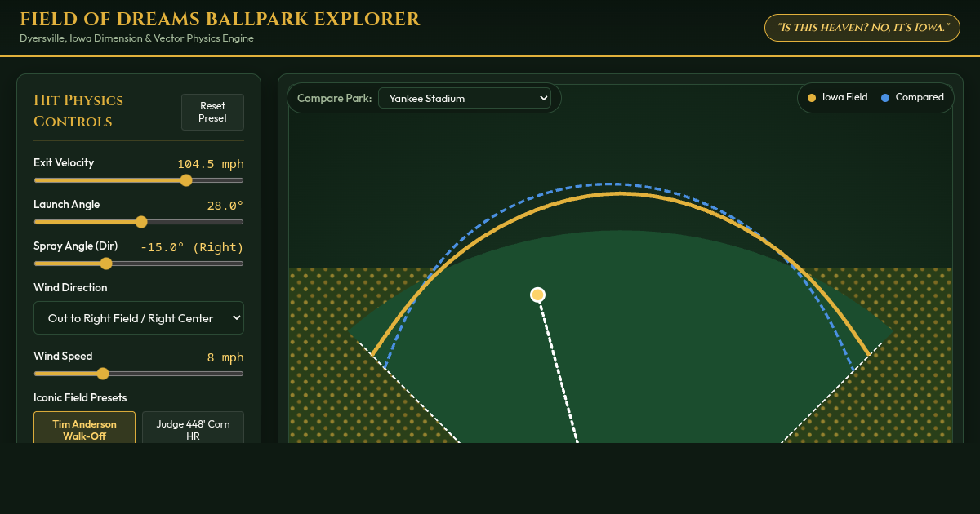Adjust the Exit Velocity slider
The image size is (980, 514).
coord(139,180)
